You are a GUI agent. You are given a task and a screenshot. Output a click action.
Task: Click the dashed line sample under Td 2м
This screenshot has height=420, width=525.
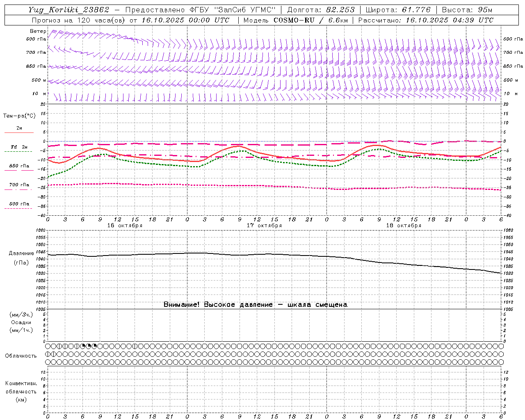18,152
